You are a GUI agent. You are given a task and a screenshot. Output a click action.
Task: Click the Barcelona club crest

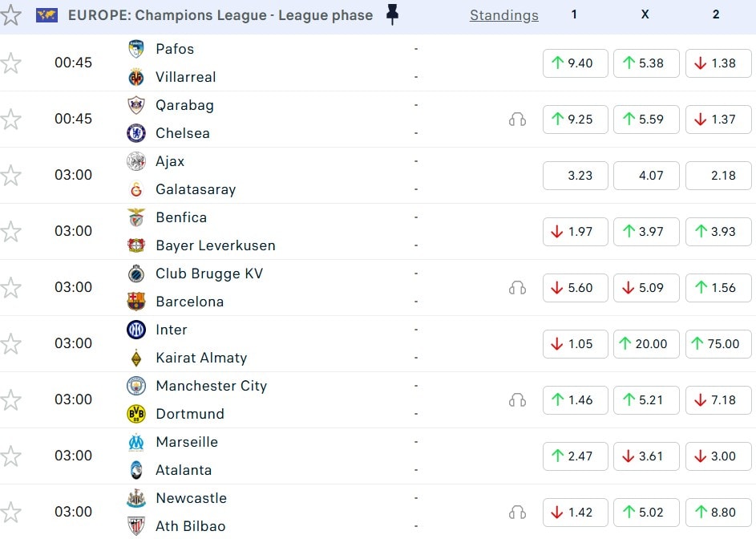click(136, 302)
